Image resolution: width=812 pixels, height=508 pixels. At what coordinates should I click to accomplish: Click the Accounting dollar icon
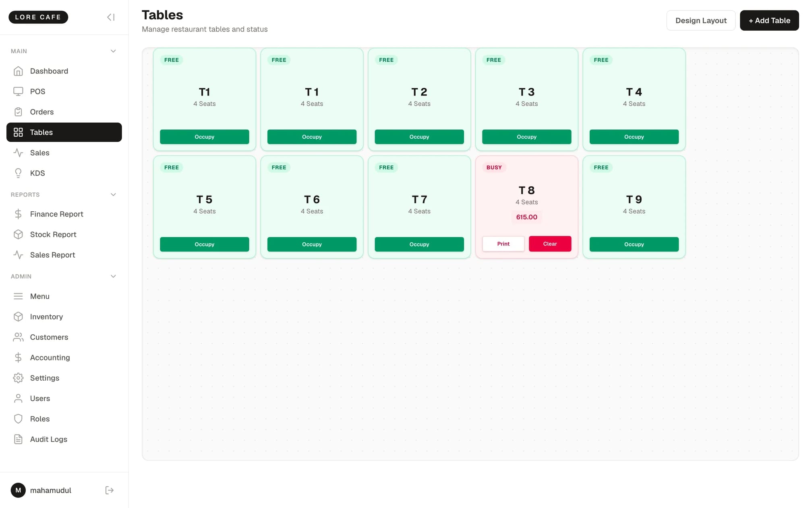(18, 358)
